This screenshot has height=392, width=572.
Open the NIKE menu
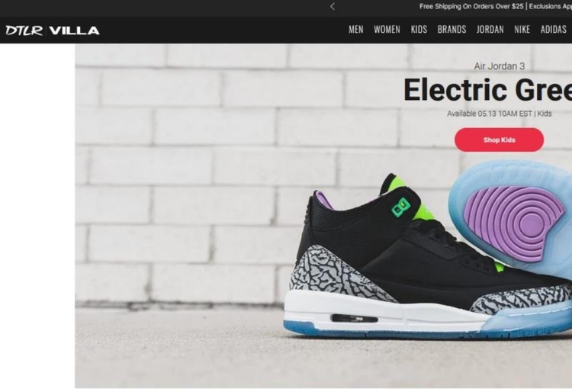coord(522,30)
